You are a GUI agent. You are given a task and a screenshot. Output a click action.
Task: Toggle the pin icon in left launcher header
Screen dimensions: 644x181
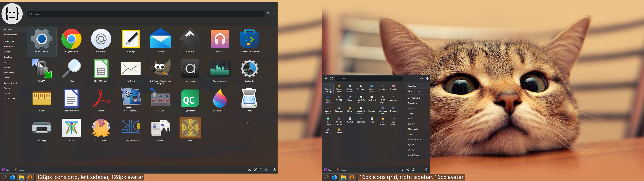click(274, 14)
